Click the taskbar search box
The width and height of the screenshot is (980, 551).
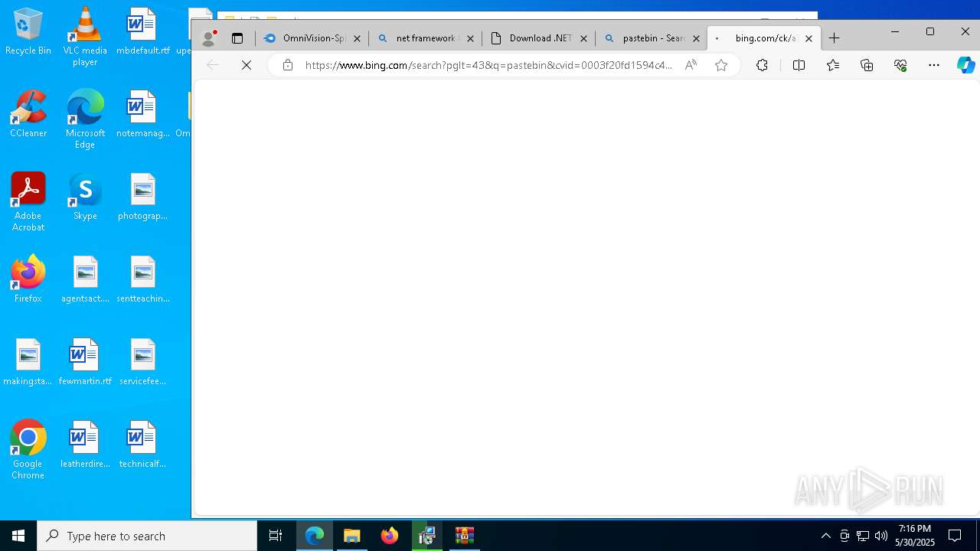click(x=147, y=536)
